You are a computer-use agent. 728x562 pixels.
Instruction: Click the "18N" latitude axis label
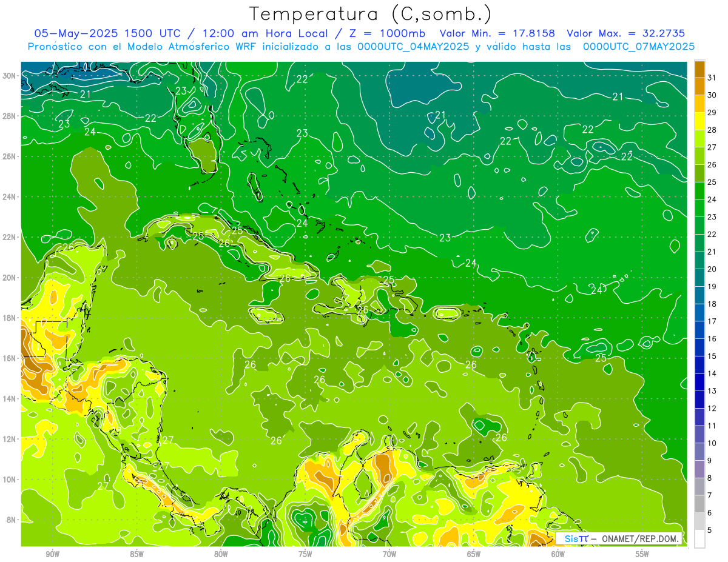(x=9, y=318)
